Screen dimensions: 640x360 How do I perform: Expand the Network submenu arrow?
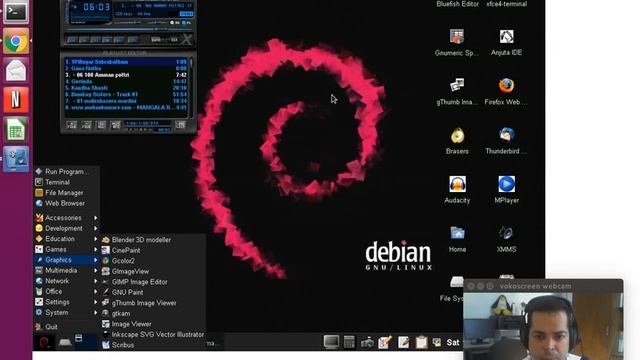(96, 281)
